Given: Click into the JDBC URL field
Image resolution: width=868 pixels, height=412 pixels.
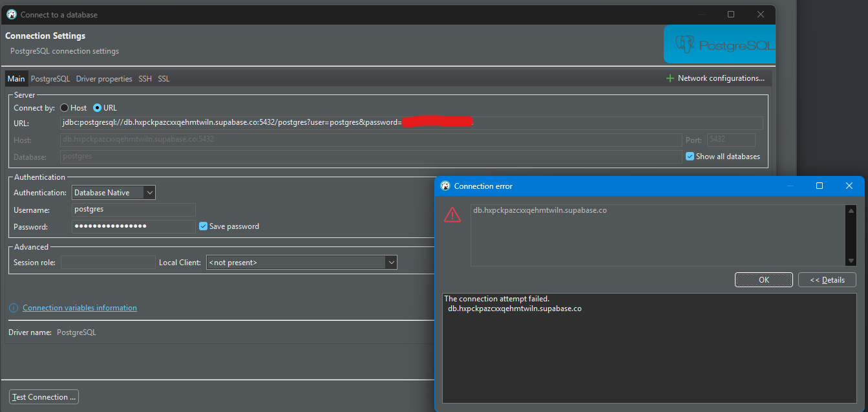Looking at the screenshot, I should pos(411,123).
